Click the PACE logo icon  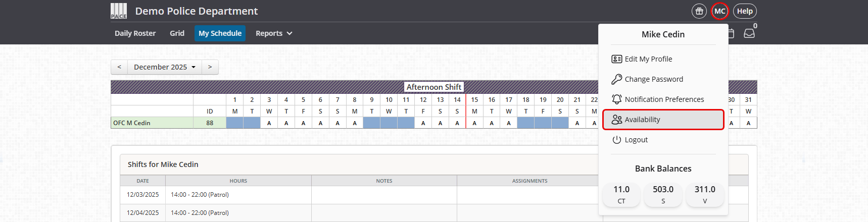119,11
